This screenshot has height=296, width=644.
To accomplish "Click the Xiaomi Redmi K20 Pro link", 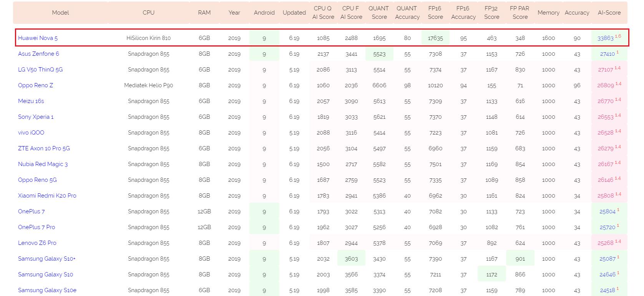I will (47, 196).
